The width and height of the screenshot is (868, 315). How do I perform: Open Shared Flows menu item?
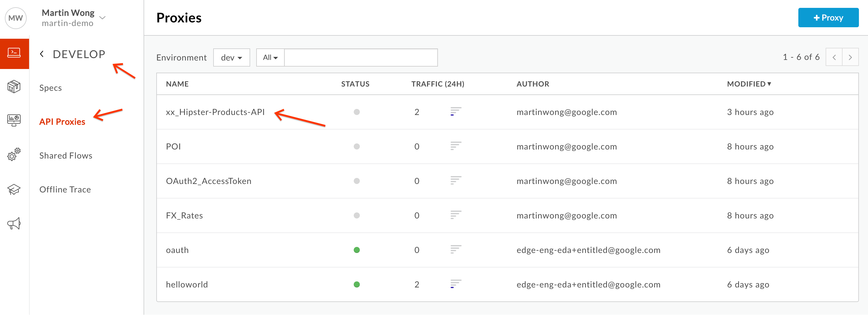pos(66,156)
